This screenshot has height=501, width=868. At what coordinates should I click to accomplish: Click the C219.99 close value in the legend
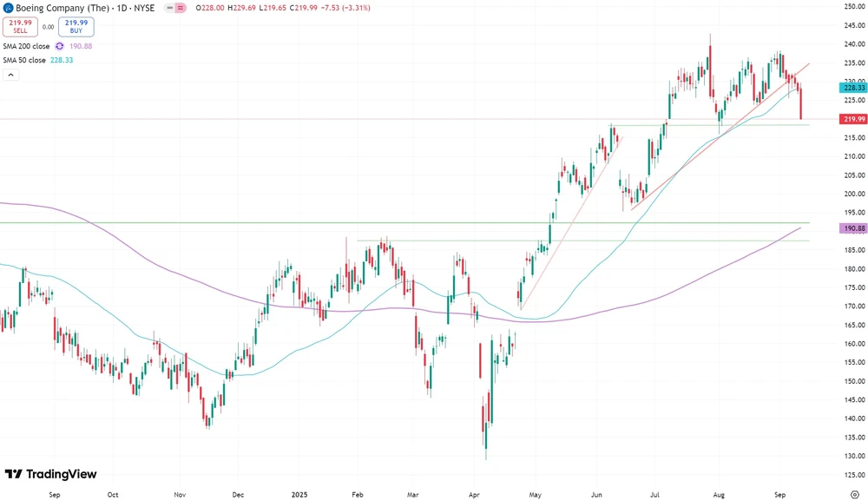pos(306,8)
